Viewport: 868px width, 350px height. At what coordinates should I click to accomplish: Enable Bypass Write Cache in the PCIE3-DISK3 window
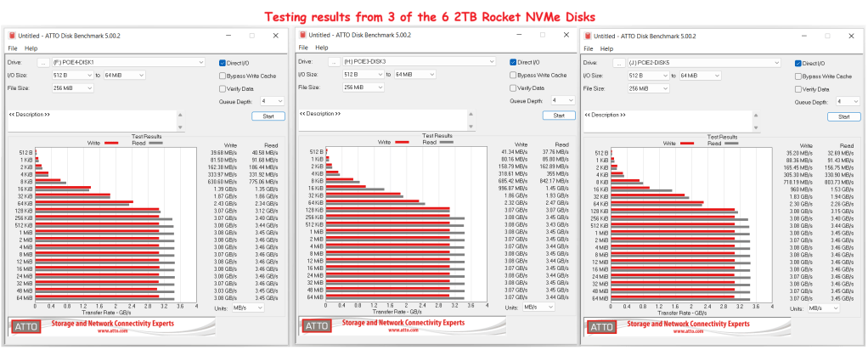pos(512,75)
